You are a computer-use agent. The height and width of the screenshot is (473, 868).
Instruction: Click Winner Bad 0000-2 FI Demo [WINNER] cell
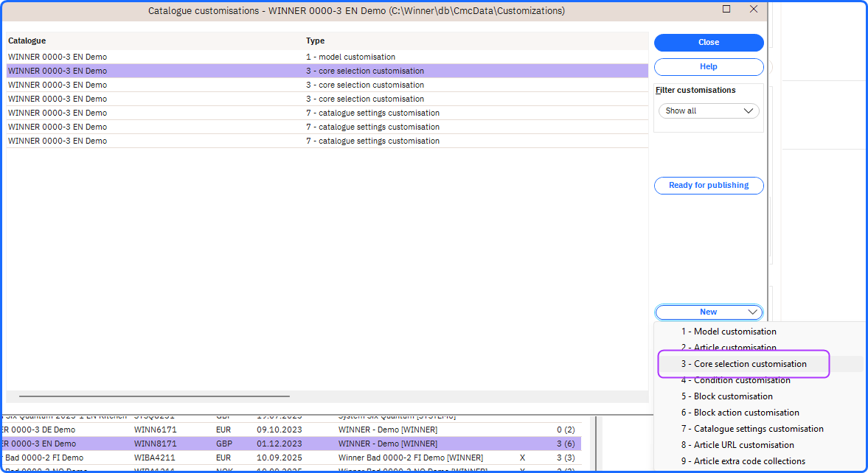coord(411,458)
